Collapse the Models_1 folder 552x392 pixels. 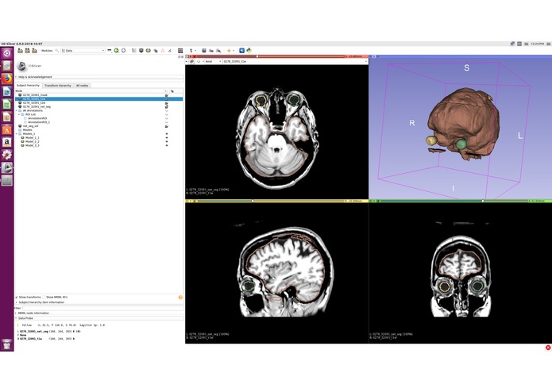pyautogui.click(x=17, y=133)
